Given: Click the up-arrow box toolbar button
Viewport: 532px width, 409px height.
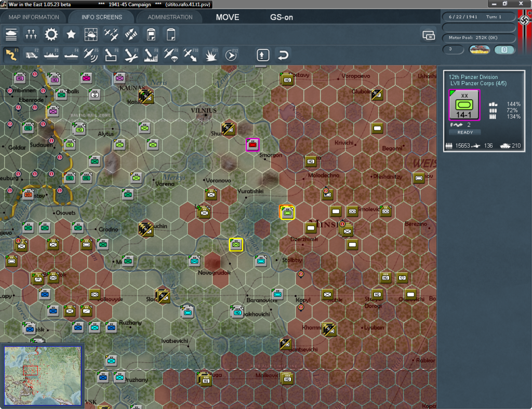Looking at the screenshot, I should click(x=263, y=55).
